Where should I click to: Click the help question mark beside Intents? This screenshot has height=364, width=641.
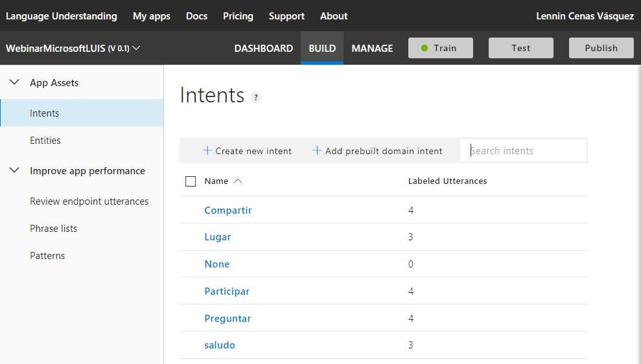256,97
